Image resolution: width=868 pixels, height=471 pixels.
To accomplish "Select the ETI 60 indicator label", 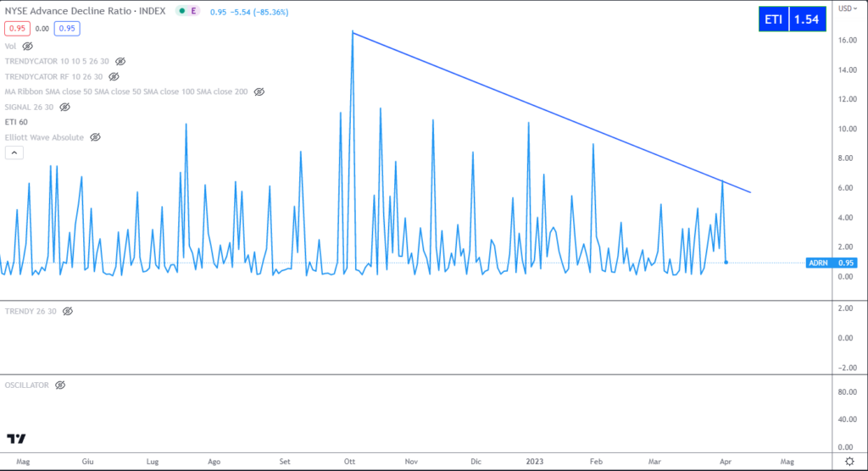I will [x=16, y=122].
